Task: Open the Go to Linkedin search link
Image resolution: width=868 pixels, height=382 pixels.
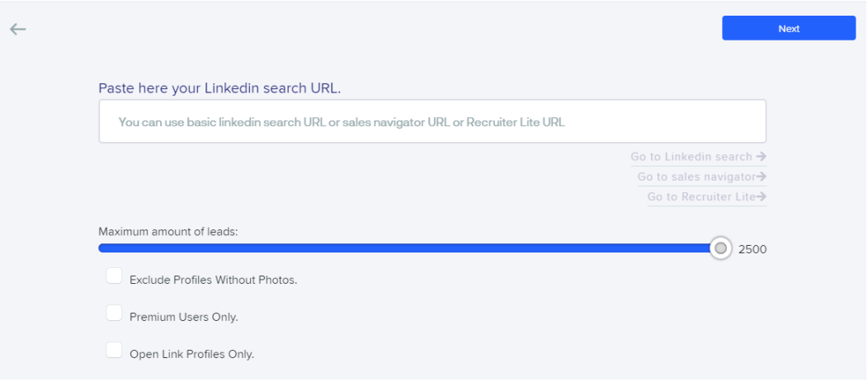Action: tap(691, 157)
